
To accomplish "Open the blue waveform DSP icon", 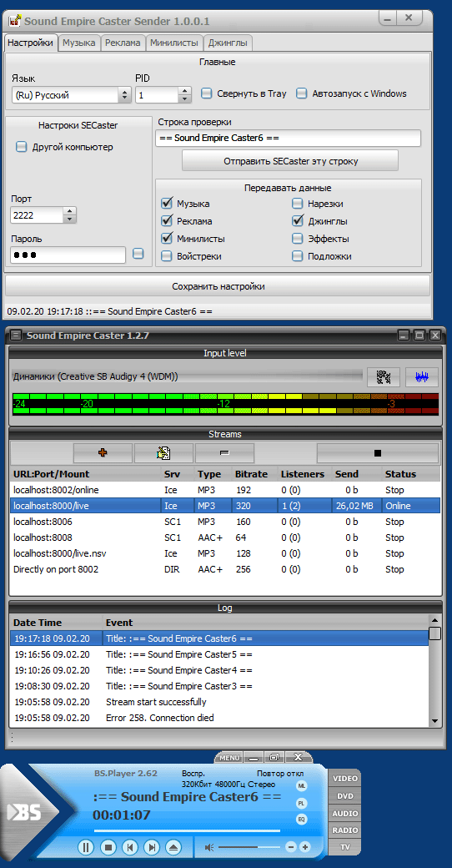I will 422,376.
